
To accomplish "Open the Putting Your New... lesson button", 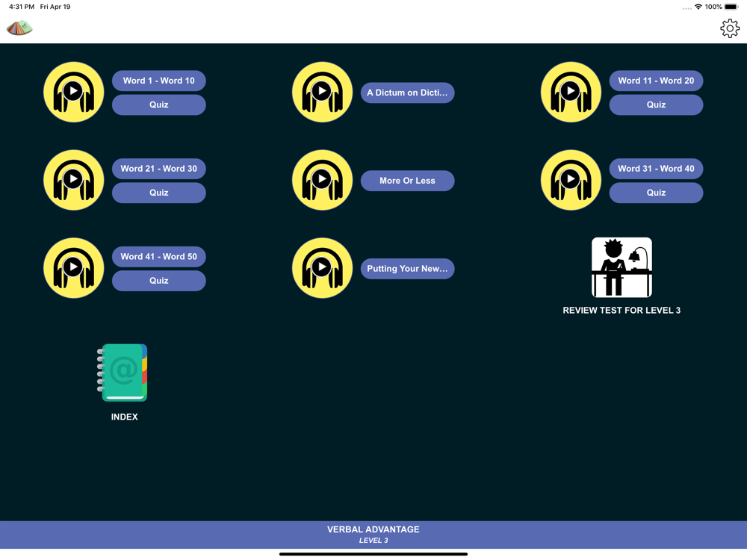I will pyautogui.click(x=407, y=269).
